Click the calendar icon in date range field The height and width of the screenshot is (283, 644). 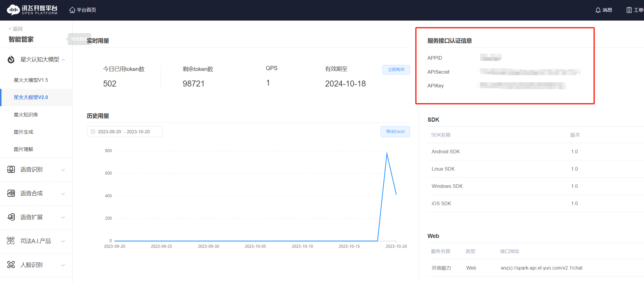pyautogui.click(x=93, y=132)
